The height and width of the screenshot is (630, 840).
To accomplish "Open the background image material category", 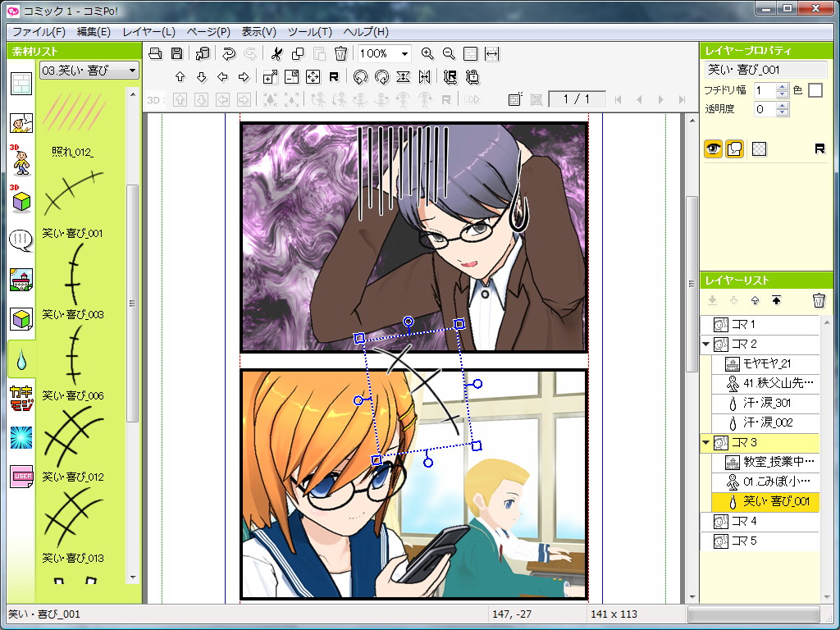I will pos(21,280).
